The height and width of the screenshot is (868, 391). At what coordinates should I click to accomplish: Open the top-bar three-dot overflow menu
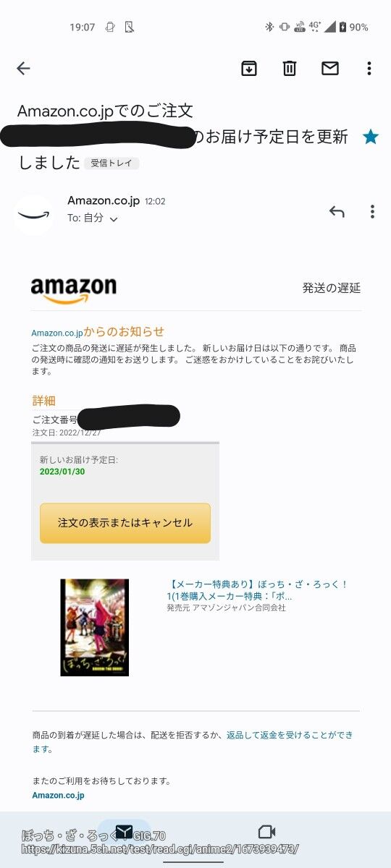(x=369, y=69)
